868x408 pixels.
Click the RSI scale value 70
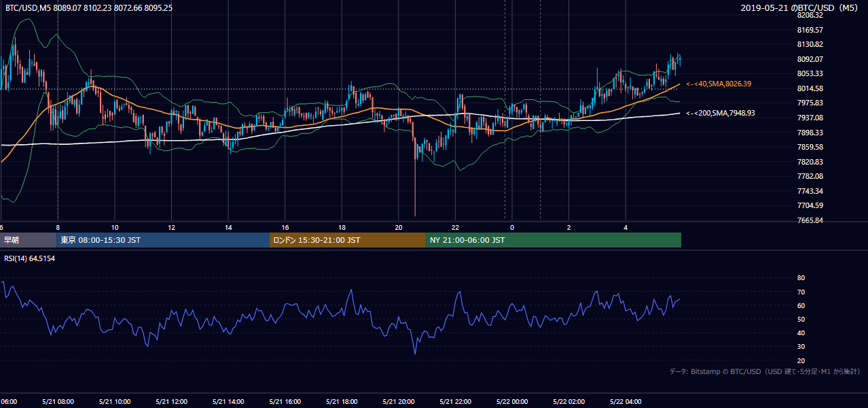801,292
